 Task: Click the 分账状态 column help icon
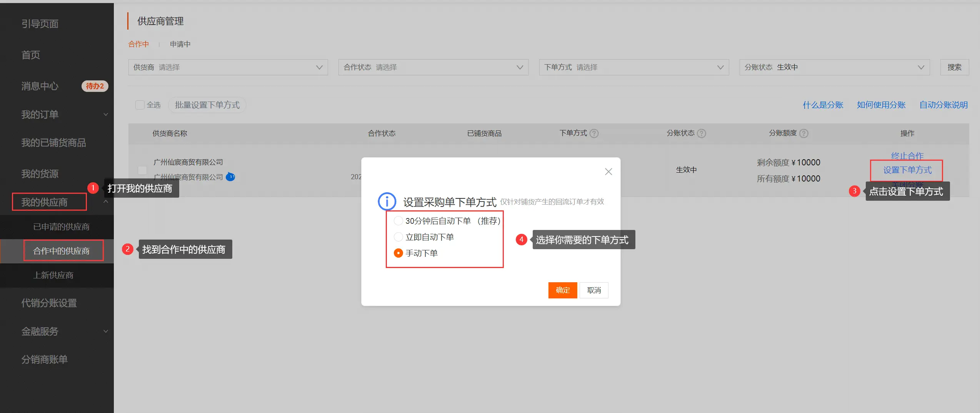tap(702, 133)
